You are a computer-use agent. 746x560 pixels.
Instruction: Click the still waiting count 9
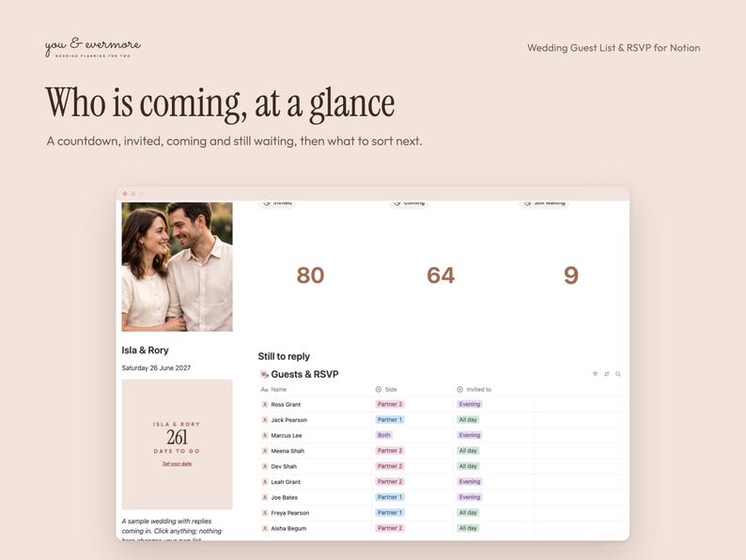(x=571, y=275)
